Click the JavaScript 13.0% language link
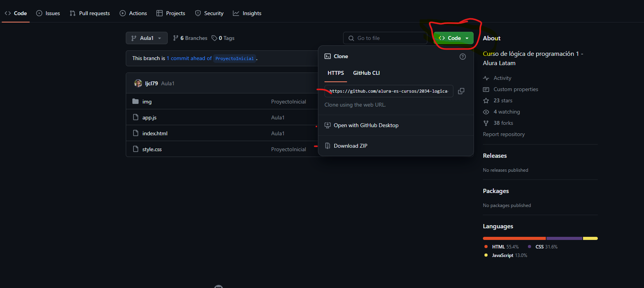This screenshot has height=288, width=644. (x=506, y=255)
